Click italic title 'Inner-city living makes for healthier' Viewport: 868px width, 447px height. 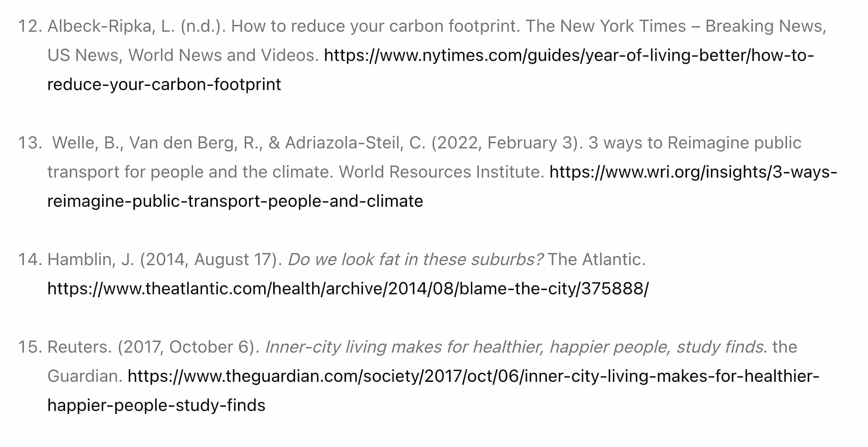pos(404,347)
